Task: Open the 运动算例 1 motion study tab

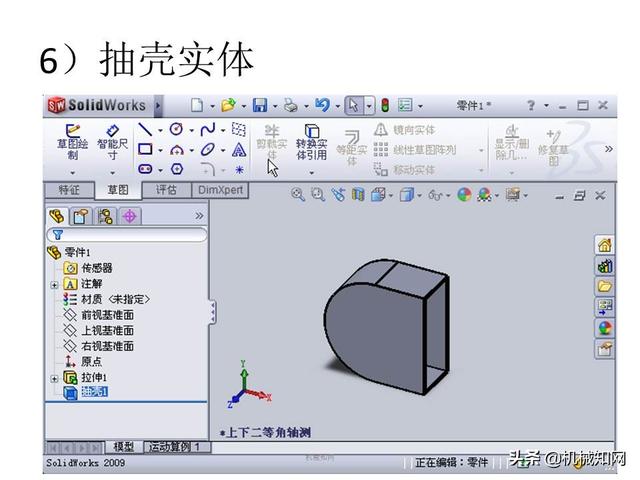Action: 178,446
